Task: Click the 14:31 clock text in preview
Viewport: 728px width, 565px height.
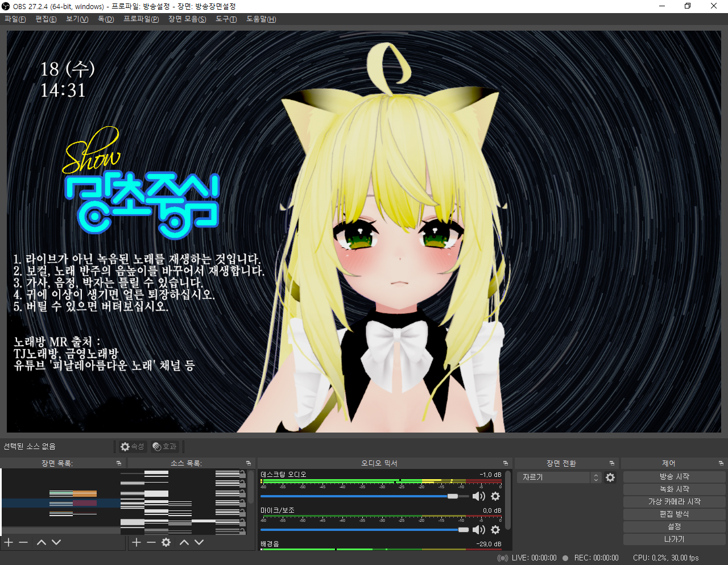Action: (x=63, y=90)
